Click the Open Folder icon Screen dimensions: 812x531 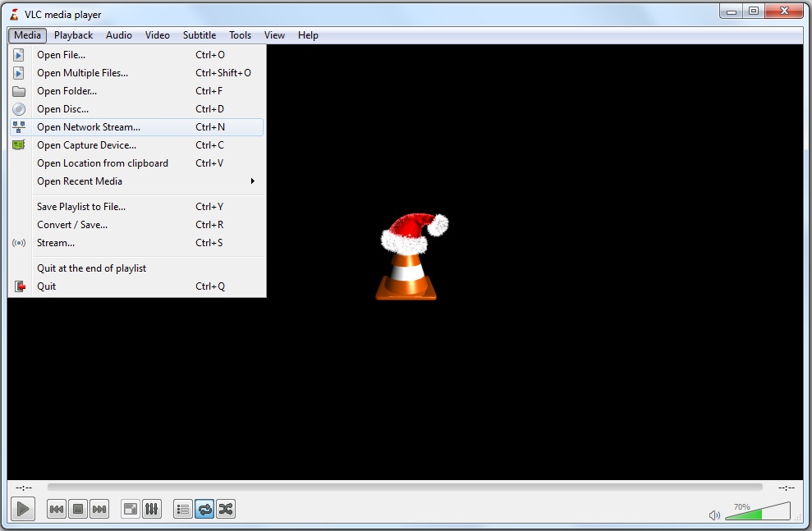(19, 92)
